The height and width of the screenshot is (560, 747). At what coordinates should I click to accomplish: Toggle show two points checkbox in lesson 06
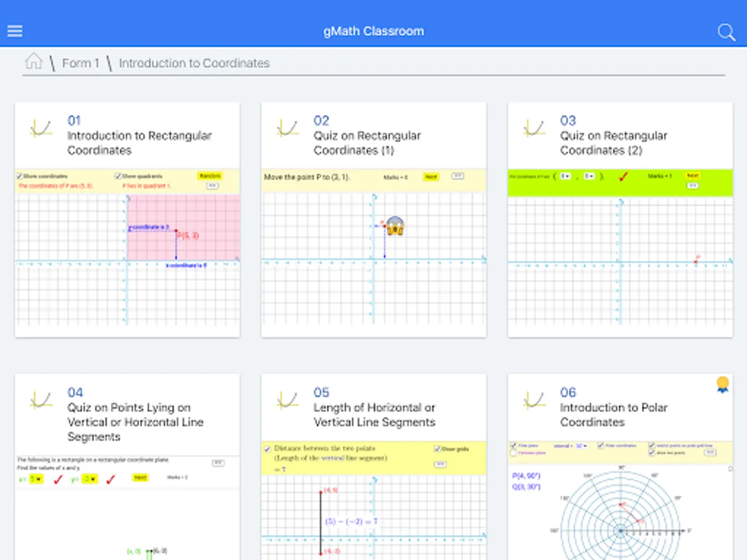(x=651, y=452)
